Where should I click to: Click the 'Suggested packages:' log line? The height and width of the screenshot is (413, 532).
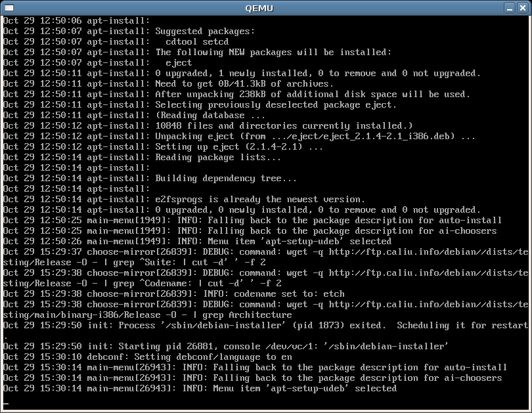point(129,32)
